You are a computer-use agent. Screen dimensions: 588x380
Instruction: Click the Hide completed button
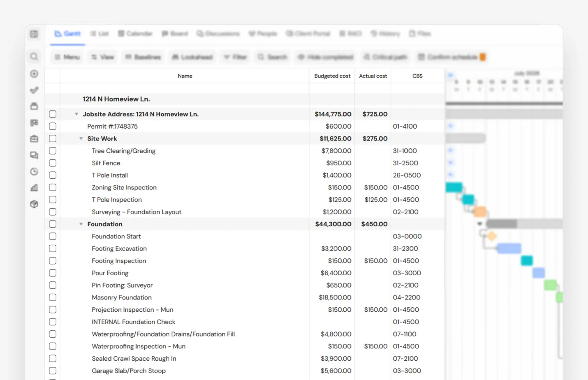[326, 57]
